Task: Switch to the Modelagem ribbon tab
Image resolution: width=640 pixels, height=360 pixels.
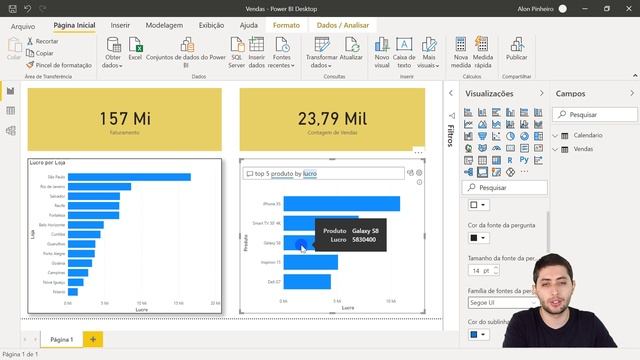Action: coord(164,25)
